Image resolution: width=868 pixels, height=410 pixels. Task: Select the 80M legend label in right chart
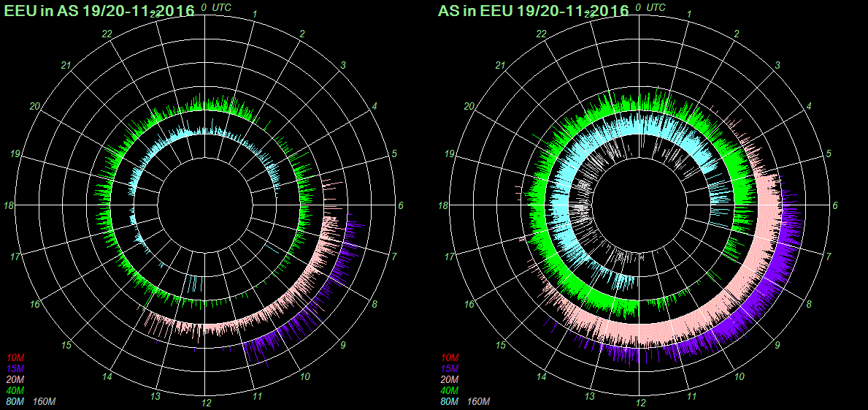pyautogui.click(x=449, y=402)
